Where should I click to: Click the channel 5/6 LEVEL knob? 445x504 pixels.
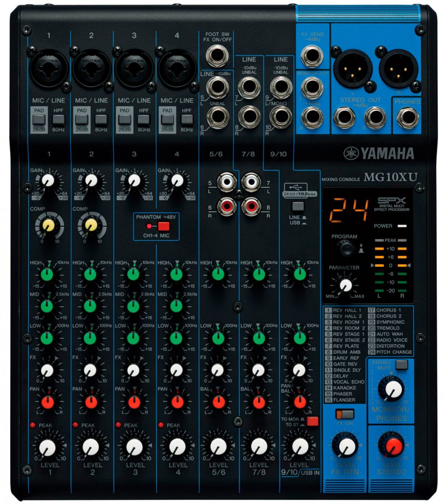[219, 447]
